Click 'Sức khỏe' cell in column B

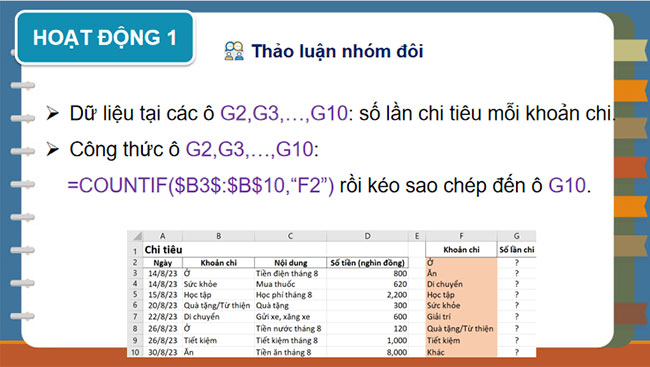218,284
